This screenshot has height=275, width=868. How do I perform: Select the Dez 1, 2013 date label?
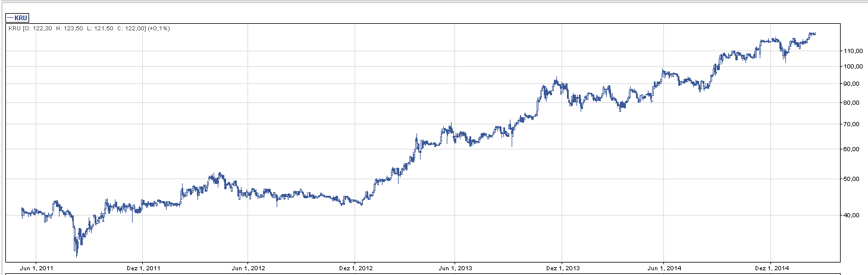click(562, 268)
